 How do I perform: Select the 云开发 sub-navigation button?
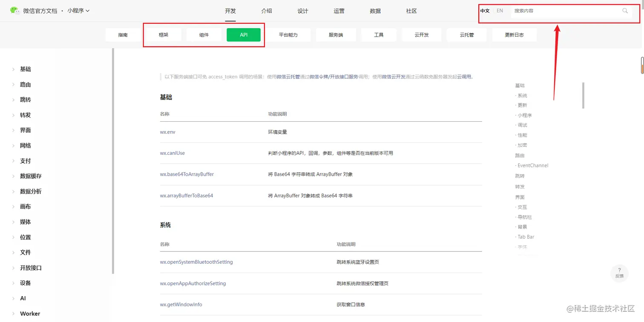pos(422,35)
